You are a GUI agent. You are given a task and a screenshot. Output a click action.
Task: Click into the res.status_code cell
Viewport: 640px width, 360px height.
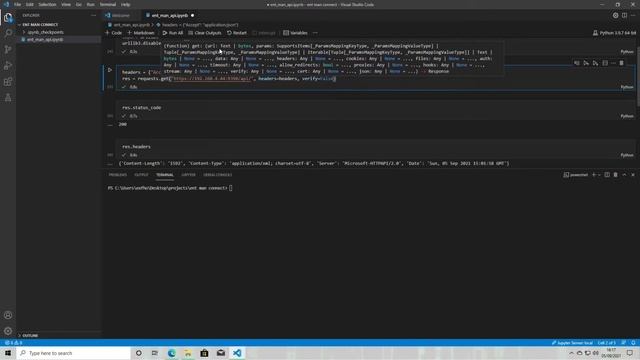pos(376,108)
